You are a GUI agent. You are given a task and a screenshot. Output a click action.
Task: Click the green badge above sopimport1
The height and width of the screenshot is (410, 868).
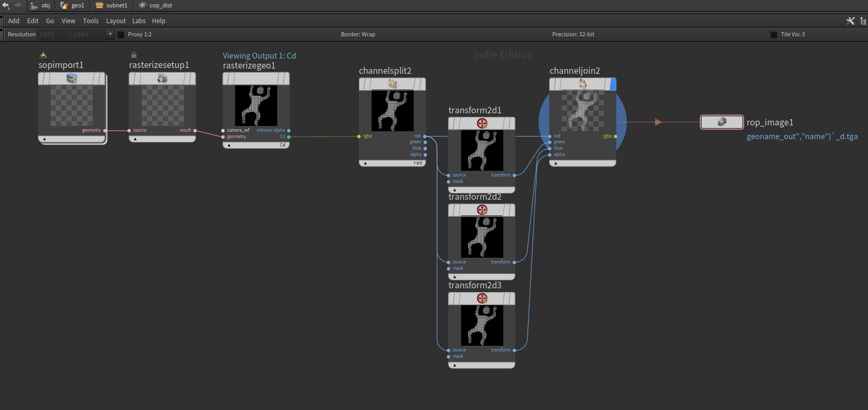43,55
